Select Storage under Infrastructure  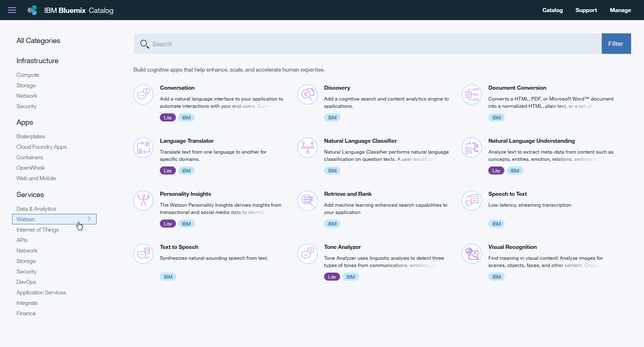[x=26, y=85]
